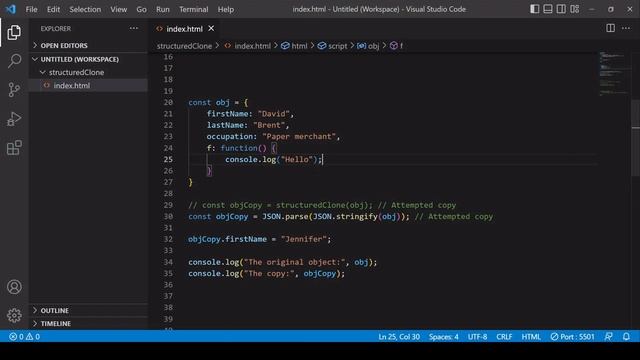Screen dimensions: 640x360
Task: Click CRLF end of line setting
Action: click(x=504, y=337)
